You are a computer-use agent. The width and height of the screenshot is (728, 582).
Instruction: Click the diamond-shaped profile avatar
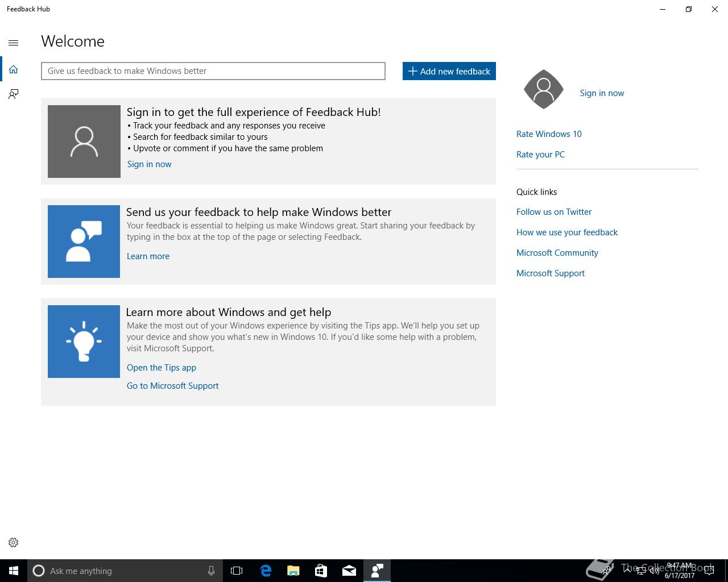[x=544, y=89]
